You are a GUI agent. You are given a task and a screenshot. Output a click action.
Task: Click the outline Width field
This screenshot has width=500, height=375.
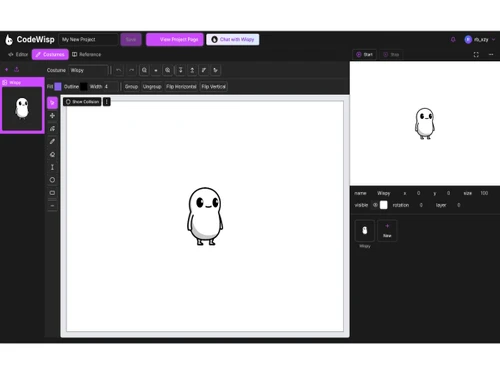111,87
